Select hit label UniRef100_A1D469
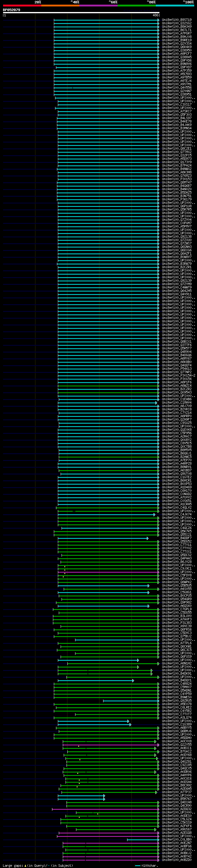Screen dimensions: 197x868 click(x=177, y=487)
